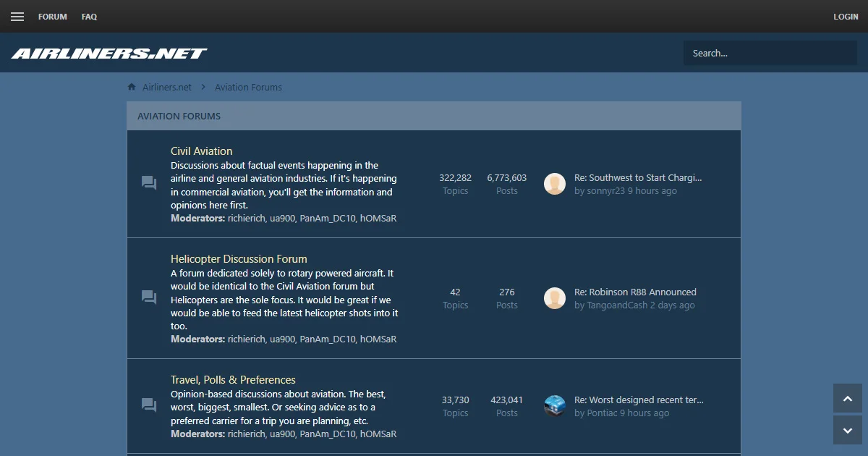Click the 423,041 posts count
Screen dimensions: 868x456
pyautogui.click(x=507, y=400)
